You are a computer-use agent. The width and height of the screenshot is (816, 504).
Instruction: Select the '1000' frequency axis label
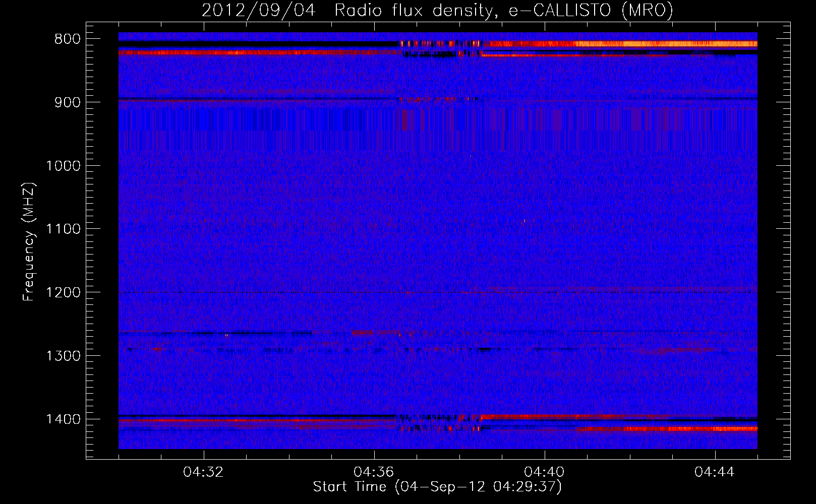coord(63,166)
